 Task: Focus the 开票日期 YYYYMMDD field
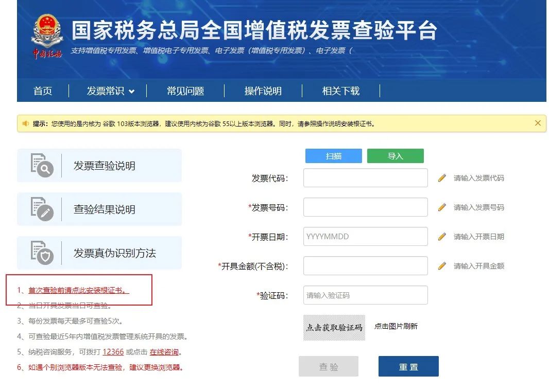(x=366, y=237)
